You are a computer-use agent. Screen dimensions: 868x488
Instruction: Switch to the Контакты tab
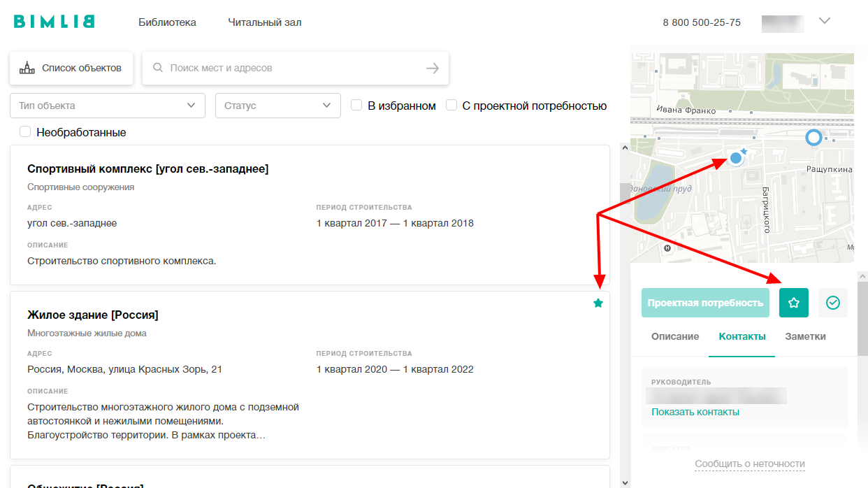[x=742, y=336]
